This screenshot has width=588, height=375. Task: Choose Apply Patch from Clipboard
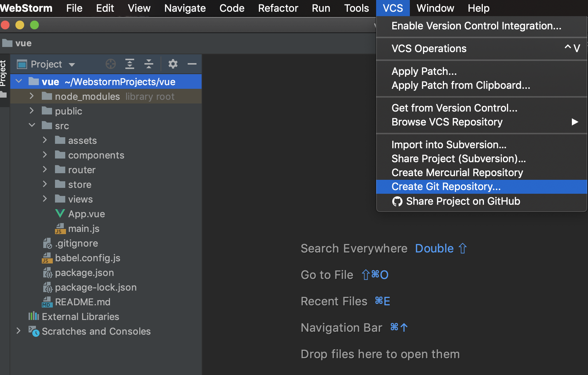pyautogui.click(x=482, y=85)
